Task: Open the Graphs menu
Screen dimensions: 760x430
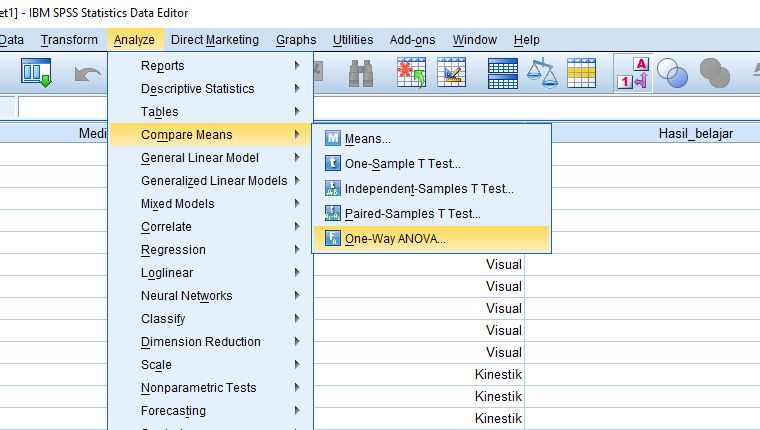Action: [296, 40]
